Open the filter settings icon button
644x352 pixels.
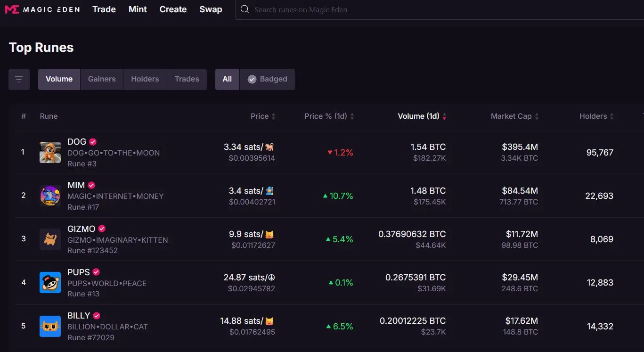pos(19,79)
